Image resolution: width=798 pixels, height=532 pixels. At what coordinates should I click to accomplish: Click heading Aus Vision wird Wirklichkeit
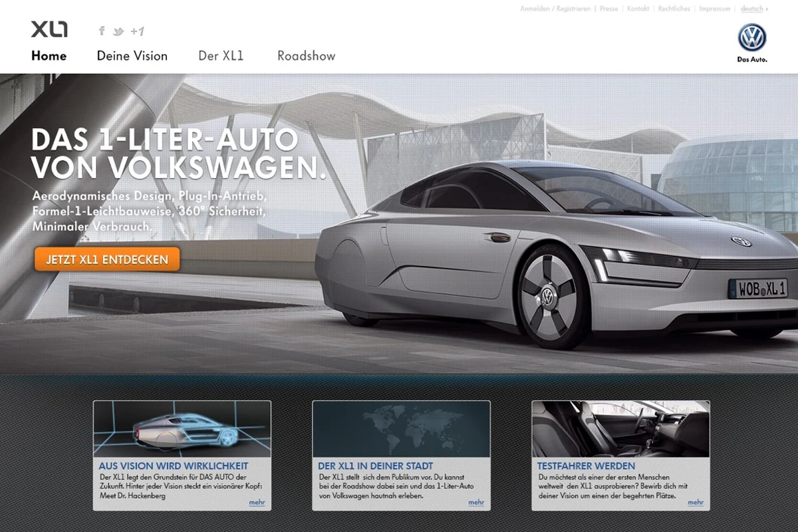[x=174, y=466]
